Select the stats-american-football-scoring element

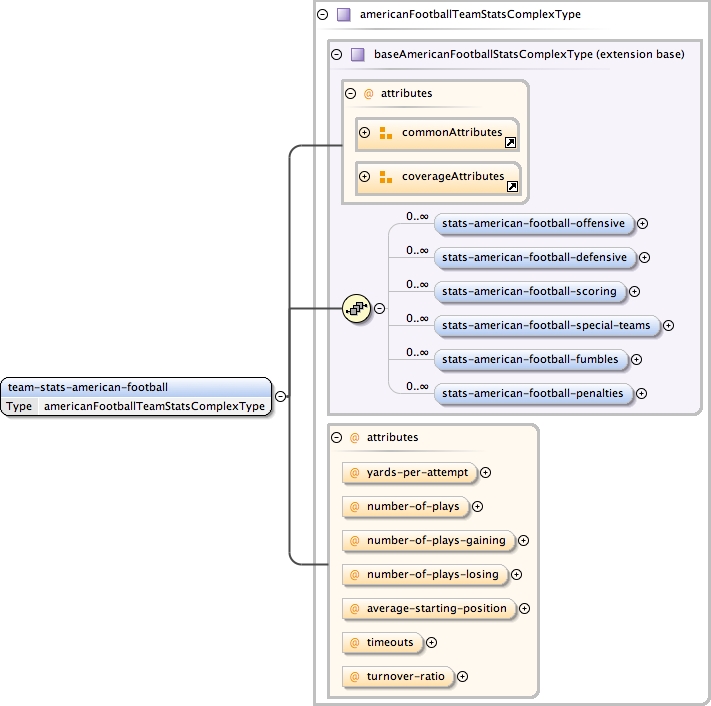point(529,291)
